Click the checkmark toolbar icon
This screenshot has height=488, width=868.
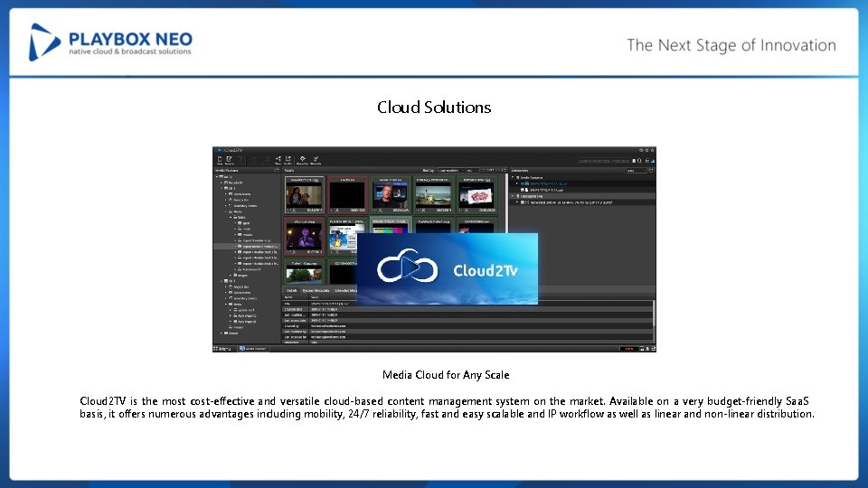click(316, 160)
